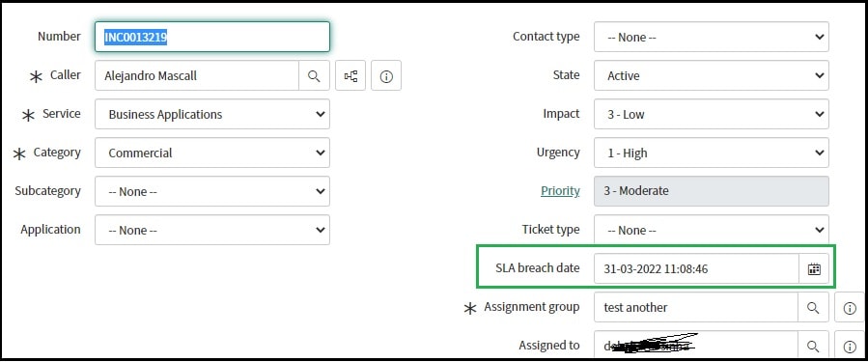The image size is (868, 362).
Task: Expand the Category dropdown showing Commercial
Action: [212, 153]
